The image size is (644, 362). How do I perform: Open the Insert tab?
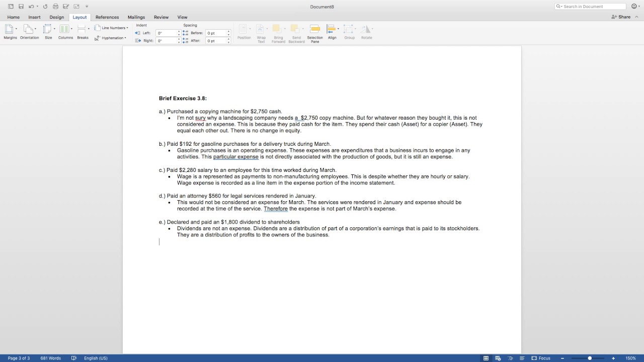click(x=34, y=17)
